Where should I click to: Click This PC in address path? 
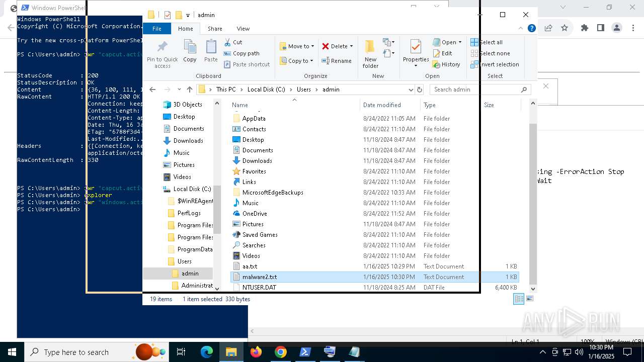(225, 89)
